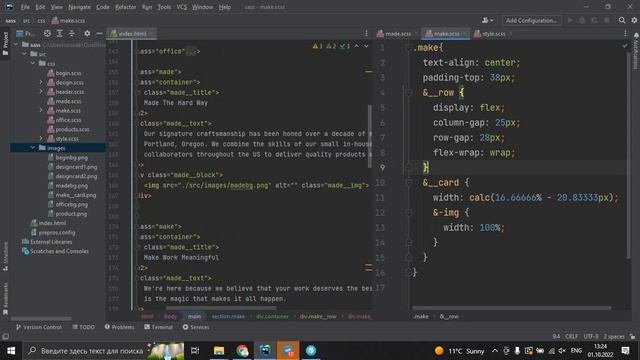Open the Project view dropdown selector

click(x=27, y=33)
